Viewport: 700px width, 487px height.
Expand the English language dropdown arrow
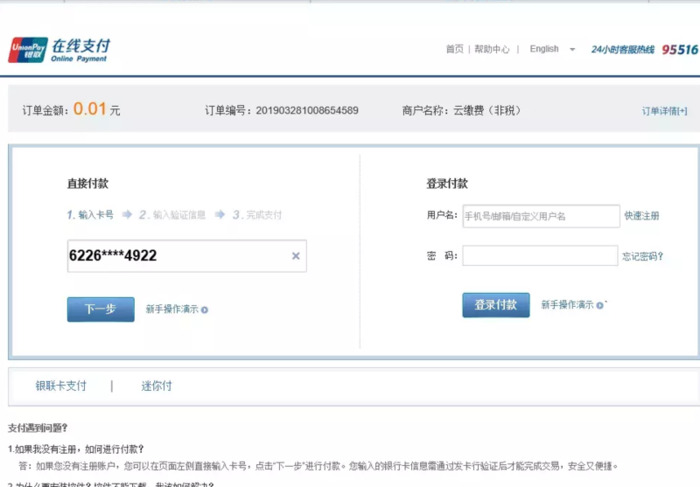coord(572,49)
